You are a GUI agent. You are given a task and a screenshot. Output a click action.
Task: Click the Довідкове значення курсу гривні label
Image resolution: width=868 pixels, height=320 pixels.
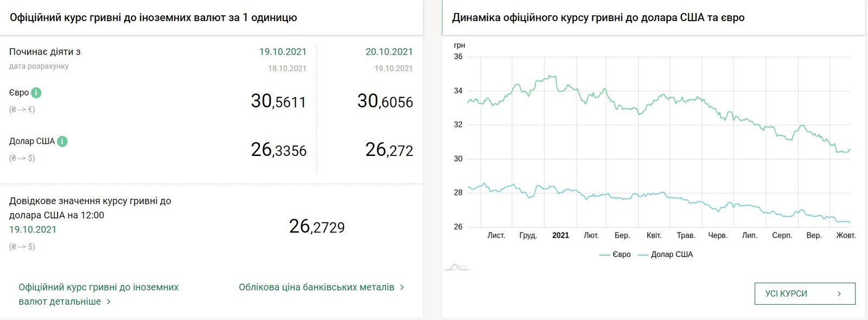coord(90,208)
